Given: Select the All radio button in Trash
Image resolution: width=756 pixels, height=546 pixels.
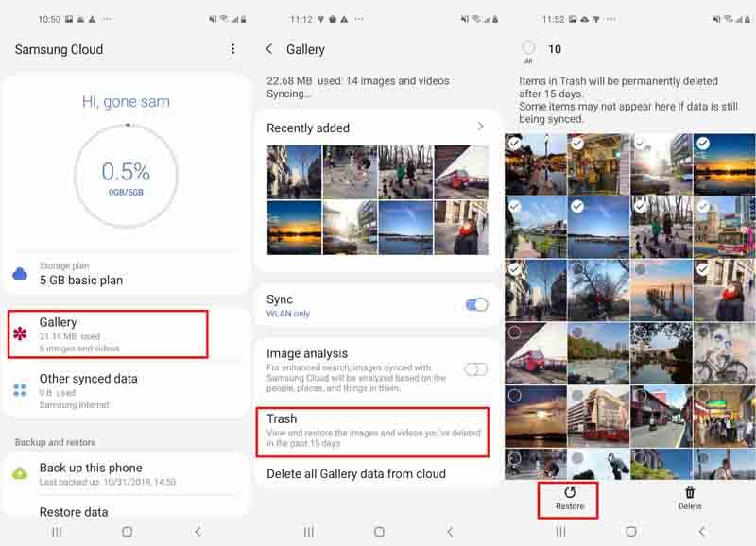Looking at the screenshot, I should pos(528,48).
